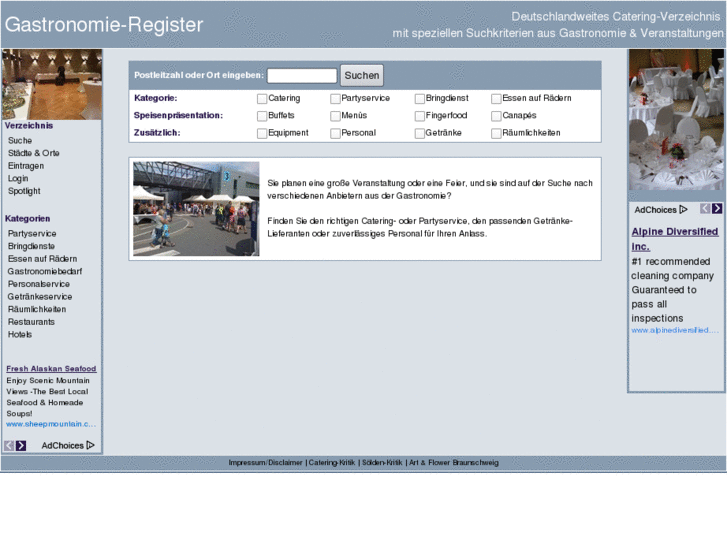Open Impressum/Disclaimer in the footer
The image size is (727, 545).
(265, 462)
